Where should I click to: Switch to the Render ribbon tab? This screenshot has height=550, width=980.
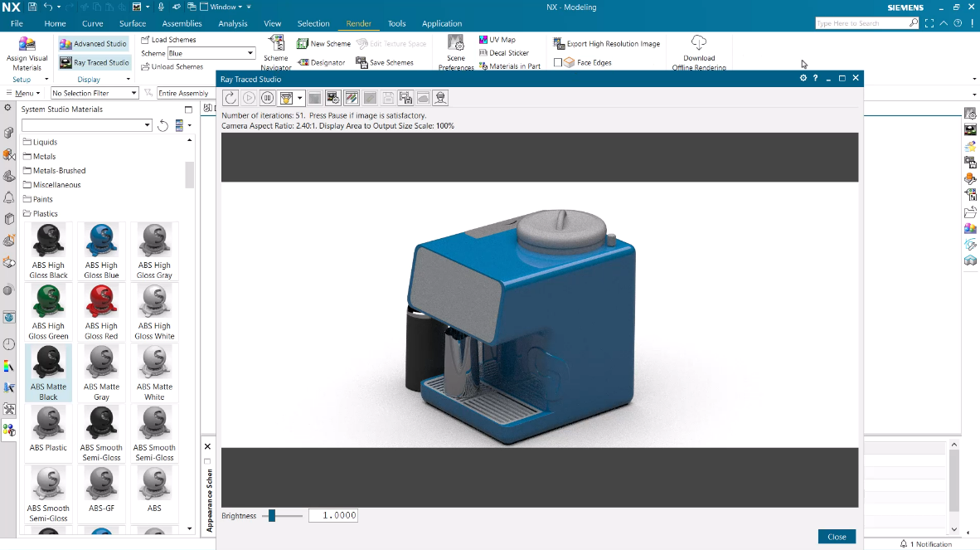[358, 23]
